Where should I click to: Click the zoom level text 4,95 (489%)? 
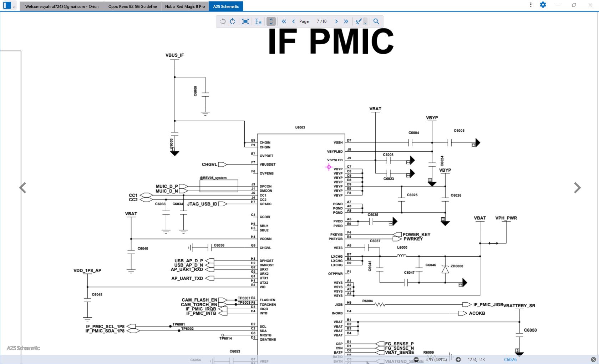tap(436, 360)
